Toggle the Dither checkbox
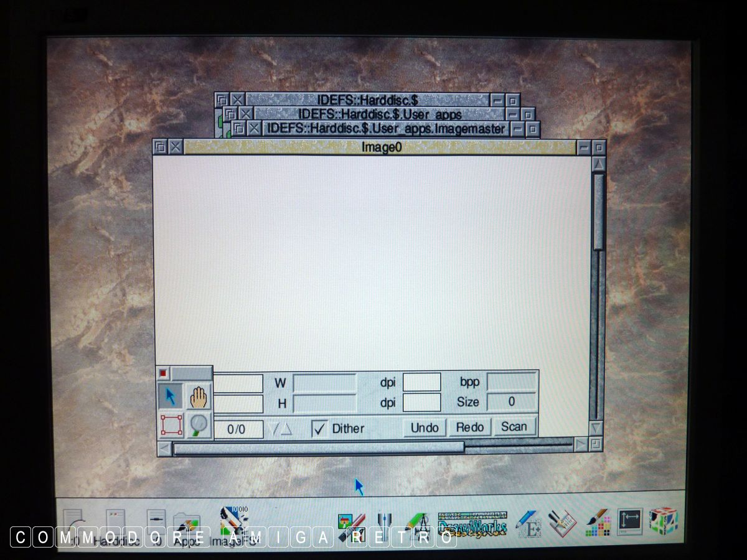 coord(319,428)
